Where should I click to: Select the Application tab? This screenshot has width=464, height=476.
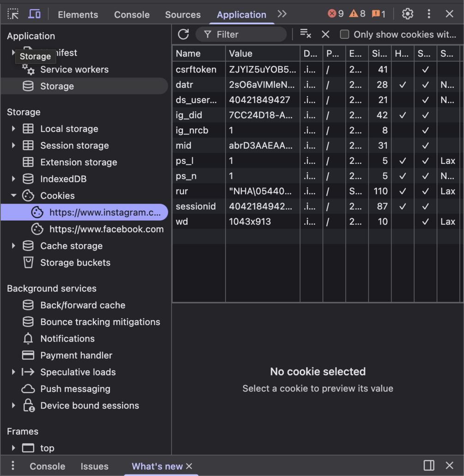click(x=241, y=15)
